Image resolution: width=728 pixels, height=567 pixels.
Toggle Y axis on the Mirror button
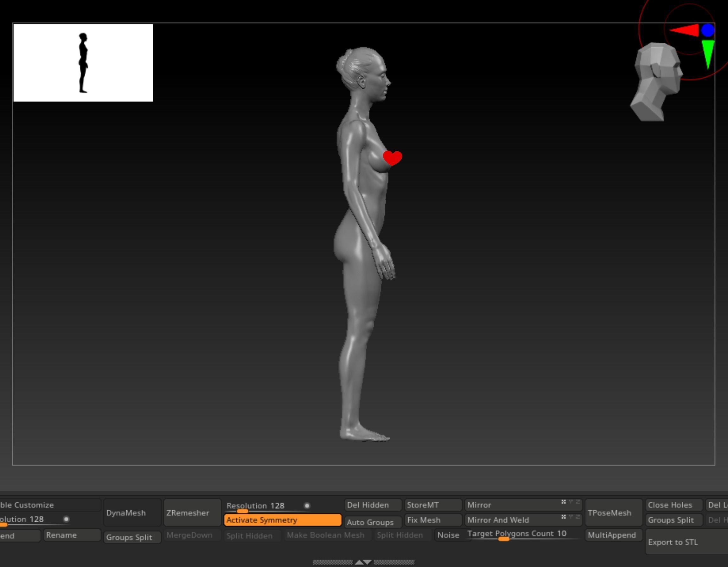pos(571,502)
